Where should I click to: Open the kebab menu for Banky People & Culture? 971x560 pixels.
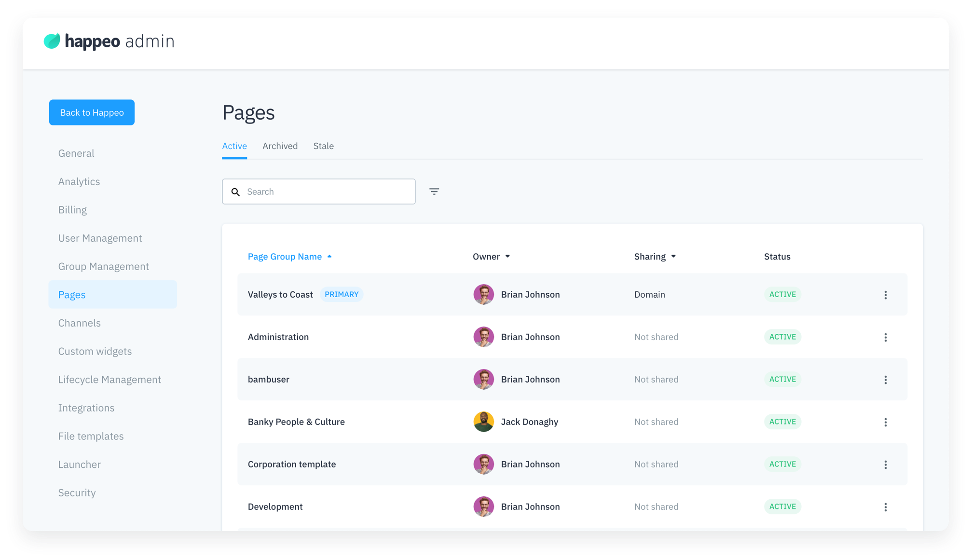[x=886, y=422]
